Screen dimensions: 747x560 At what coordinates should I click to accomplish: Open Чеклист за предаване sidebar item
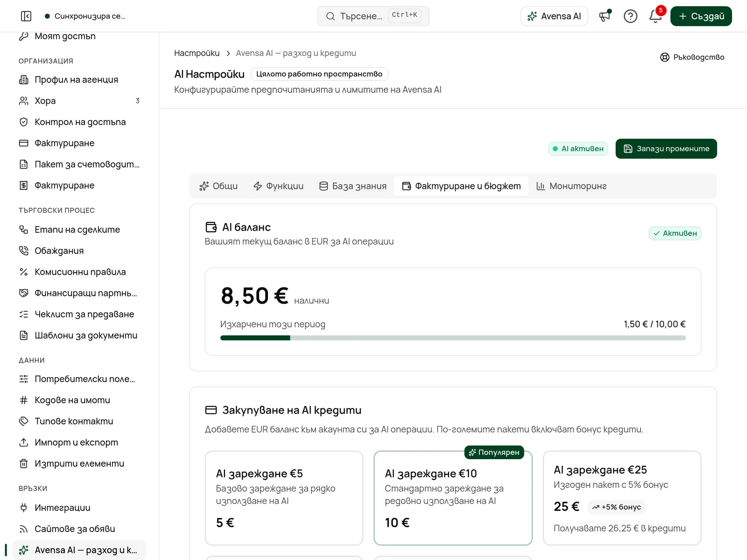[79, 315]
